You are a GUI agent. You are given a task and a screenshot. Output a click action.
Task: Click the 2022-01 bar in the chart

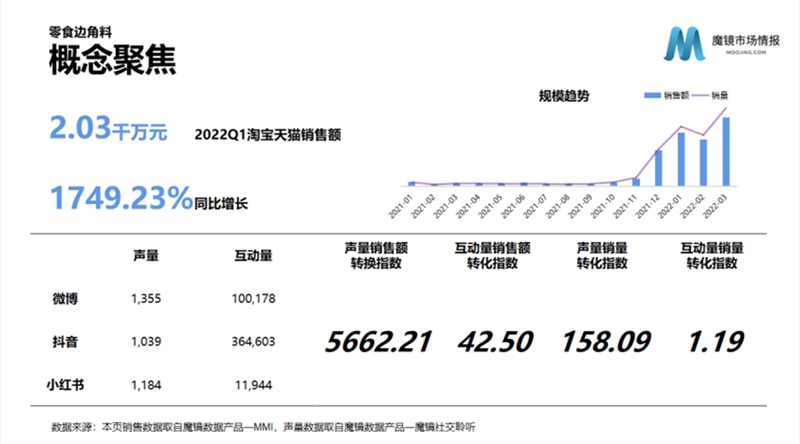[681, 159]
